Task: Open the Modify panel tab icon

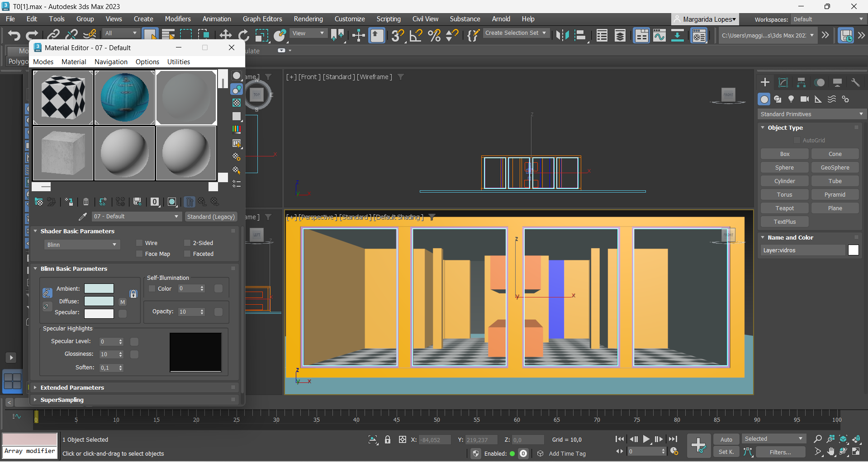Action: pyautogui.click(x=783, y=82)
